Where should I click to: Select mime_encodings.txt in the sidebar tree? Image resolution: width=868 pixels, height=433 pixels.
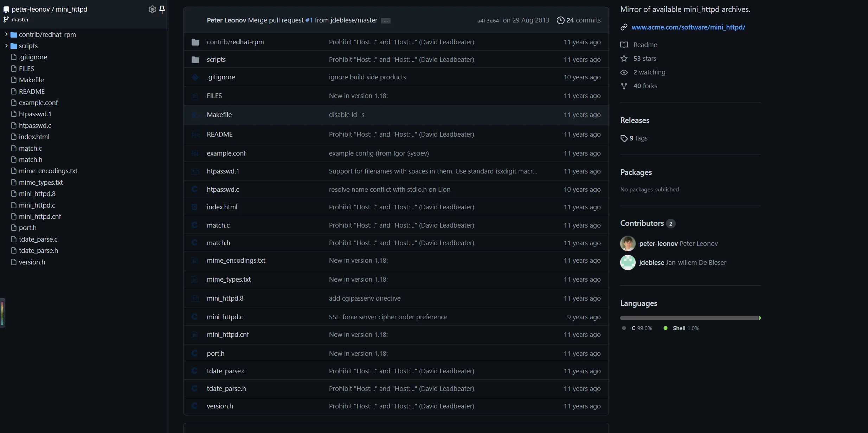48,171
